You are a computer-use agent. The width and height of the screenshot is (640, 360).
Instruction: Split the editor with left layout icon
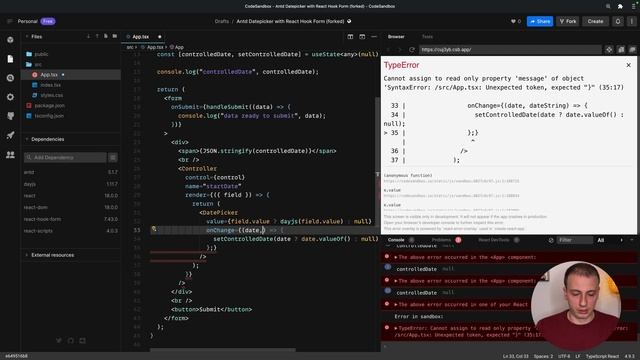coord(350,37)
